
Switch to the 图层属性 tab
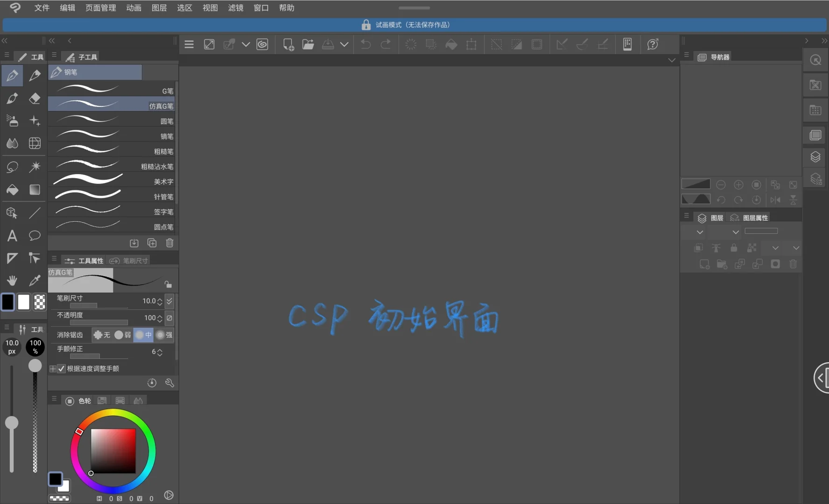click(x=749, y=218)
